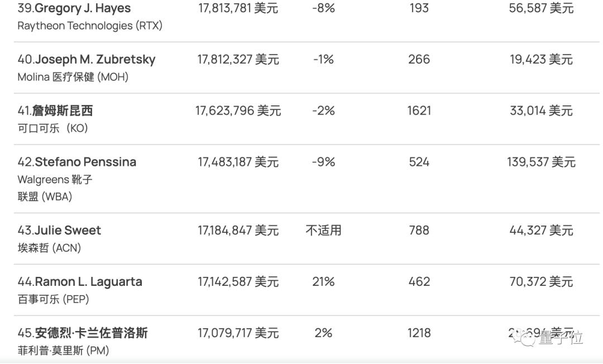Click the WeChat logo watermark icon
This screenshot has height=364, width=603.
tap(525, 336)
